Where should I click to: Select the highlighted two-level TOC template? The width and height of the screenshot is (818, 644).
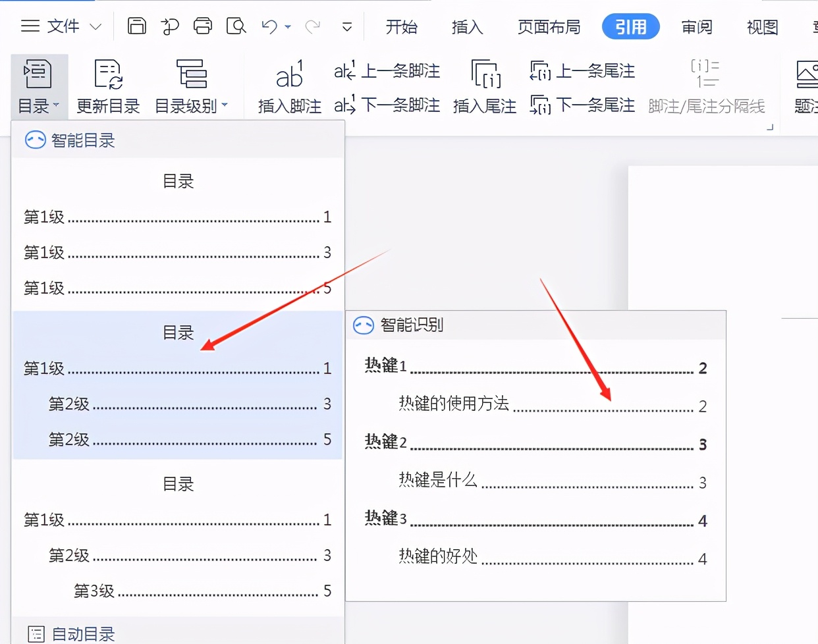tap(177, 385)
